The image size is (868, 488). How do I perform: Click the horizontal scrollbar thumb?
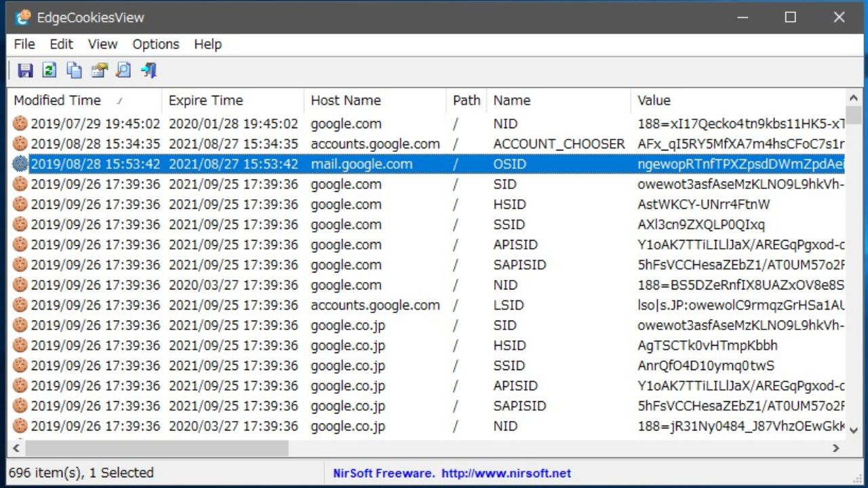point(157,448)
